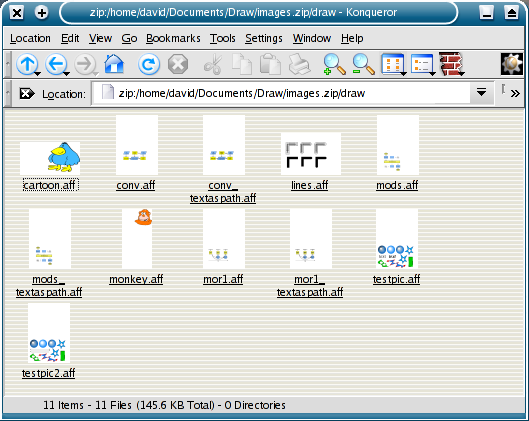Open the Settings menu
This screenshot has width=529, height=421.
[x=264, y=38]
